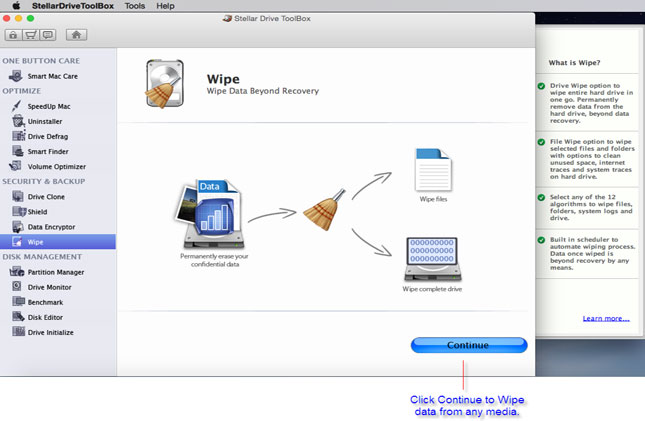Click the Volume Optimizer icon
Screen dimensions: 645x421
click(16, 166)
